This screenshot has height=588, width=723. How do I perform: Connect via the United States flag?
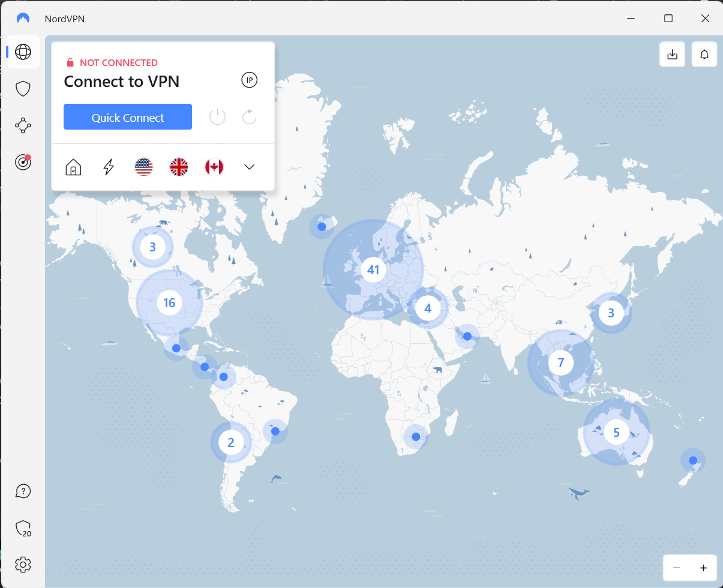point(144,167)
